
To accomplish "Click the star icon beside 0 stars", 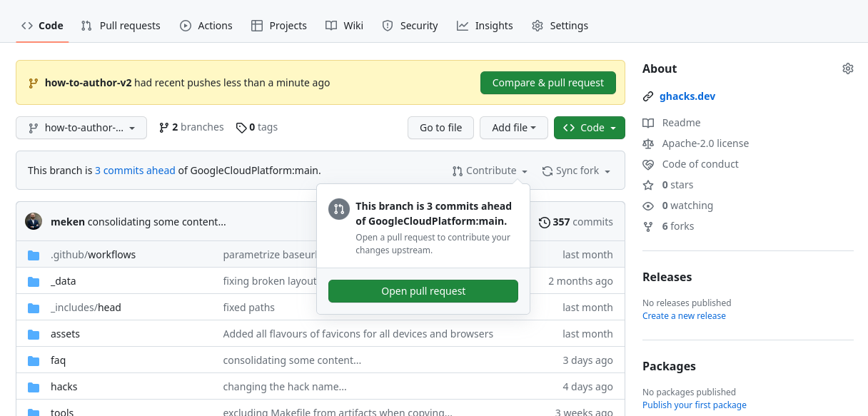I will click(x=647, y=185).
